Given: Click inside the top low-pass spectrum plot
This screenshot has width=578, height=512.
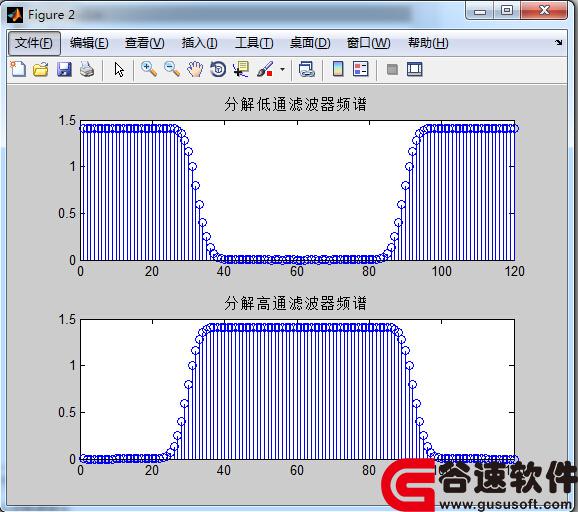Looking at the screenshot, I should tap(297, 191).
